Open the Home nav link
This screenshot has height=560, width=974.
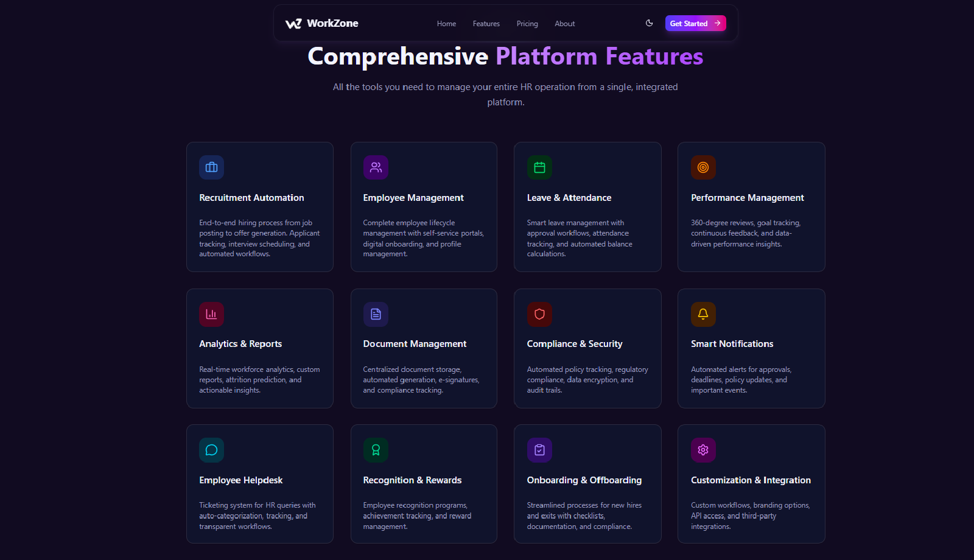coord(446,24)
